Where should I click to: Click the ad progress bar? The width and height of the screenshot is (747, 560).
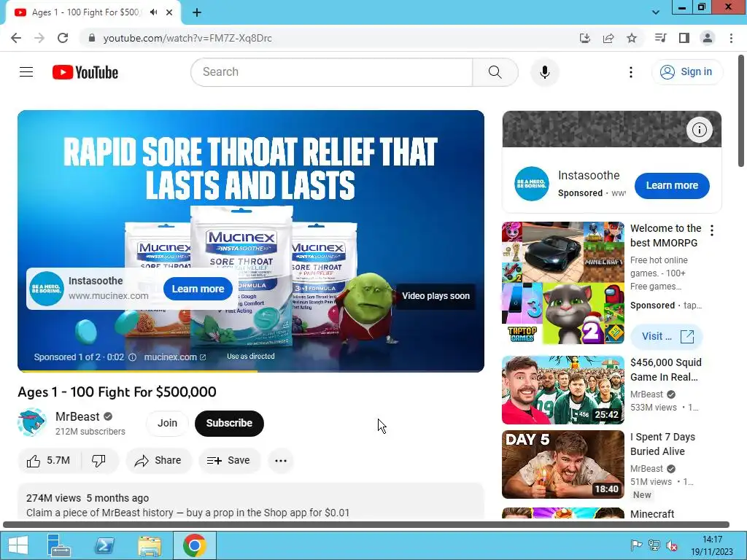(x=251, y=370)
